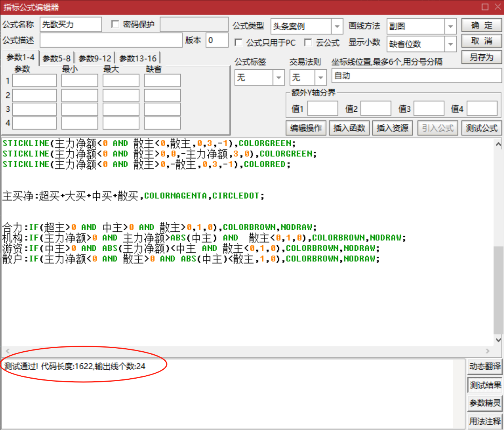The image size is (504, 430).
Task: Select the 参数13-16 tab
Action: (138, 58)
